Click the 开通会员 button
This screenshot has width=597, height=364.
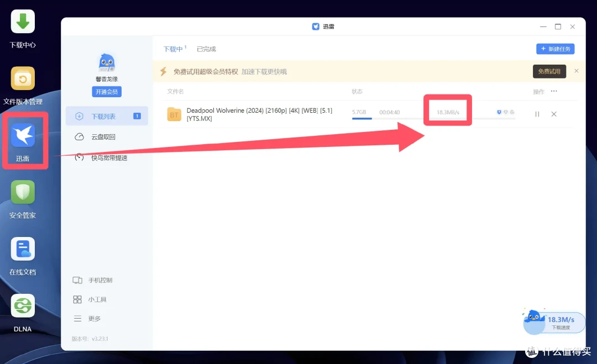coord(107,92)
